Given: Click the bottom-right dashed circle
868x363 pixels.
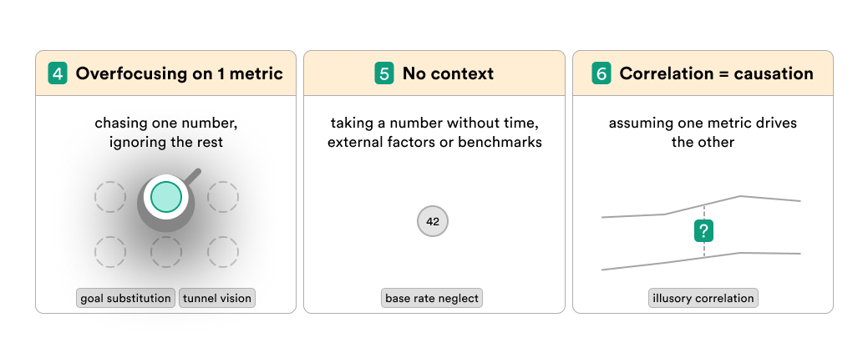Looking at the screenshot, I should coord(223,252).
